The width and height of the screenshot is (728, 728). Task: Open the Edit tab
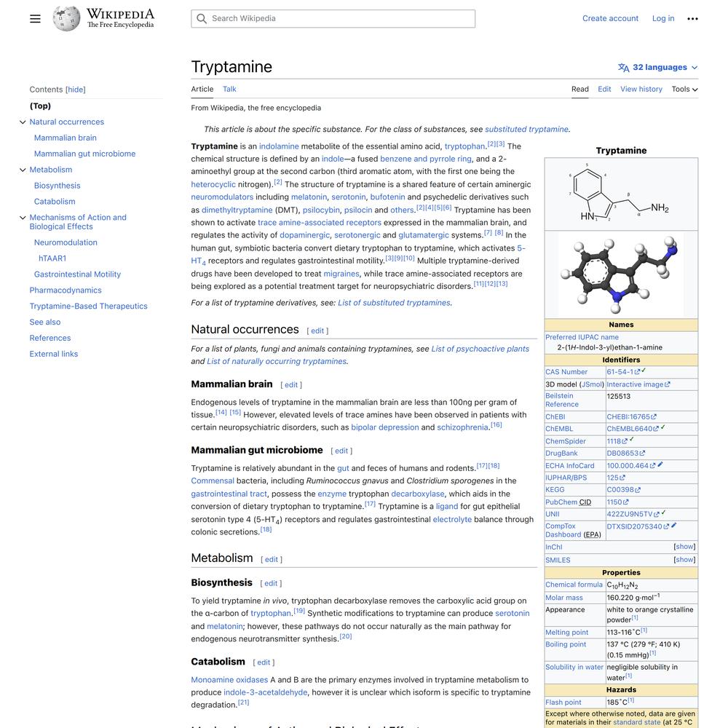point(604,89)
